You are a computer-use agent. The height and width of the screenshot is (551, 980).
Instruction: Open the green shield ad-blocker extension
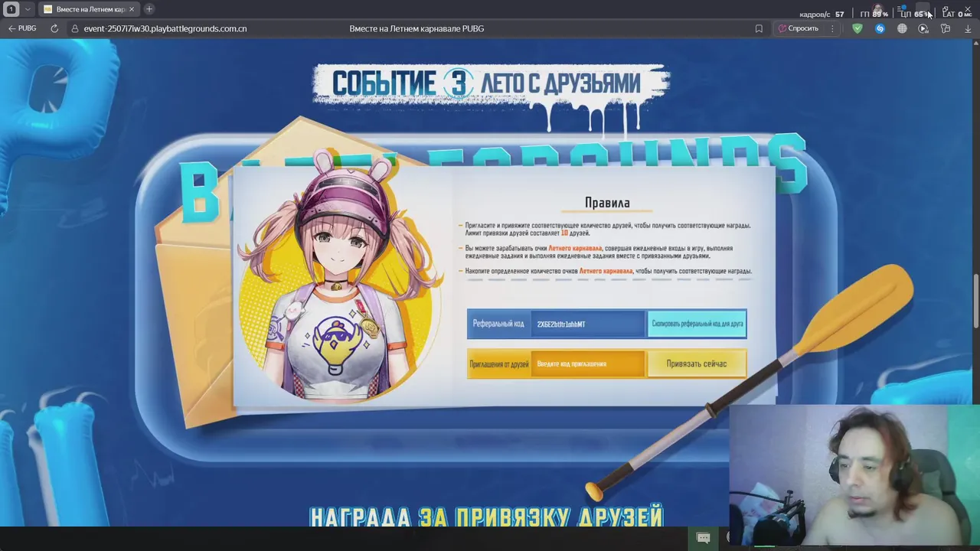coord(857,28)
